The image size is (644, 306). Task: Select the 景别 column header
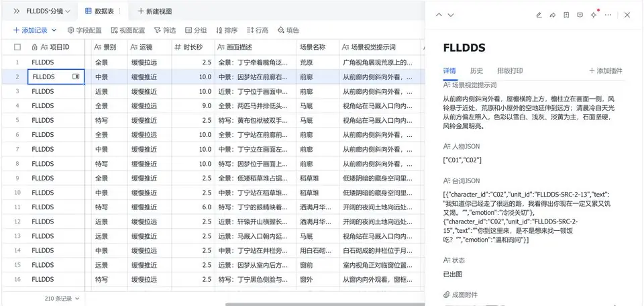(109, 47)
